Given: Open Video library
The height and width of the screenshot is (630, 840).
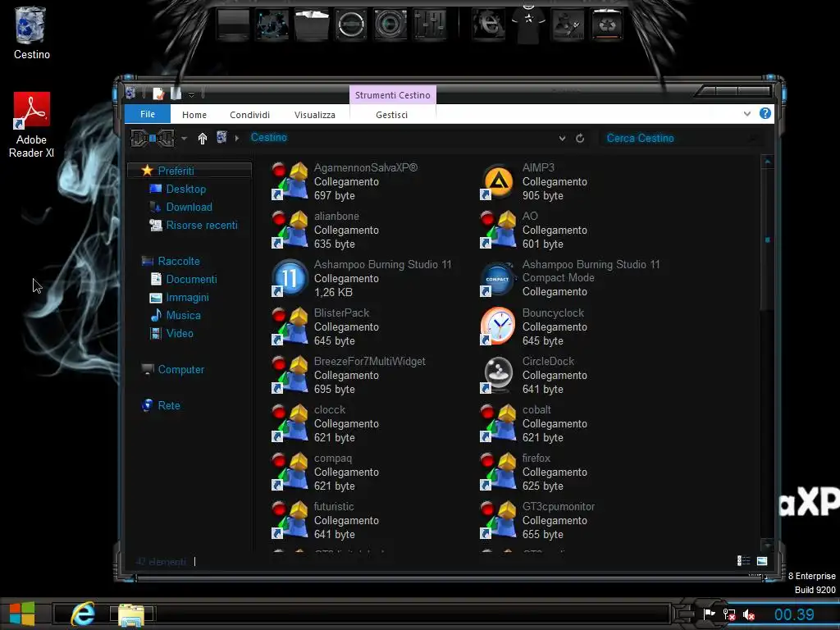Looking at the screenshot, I should point(180,333).
